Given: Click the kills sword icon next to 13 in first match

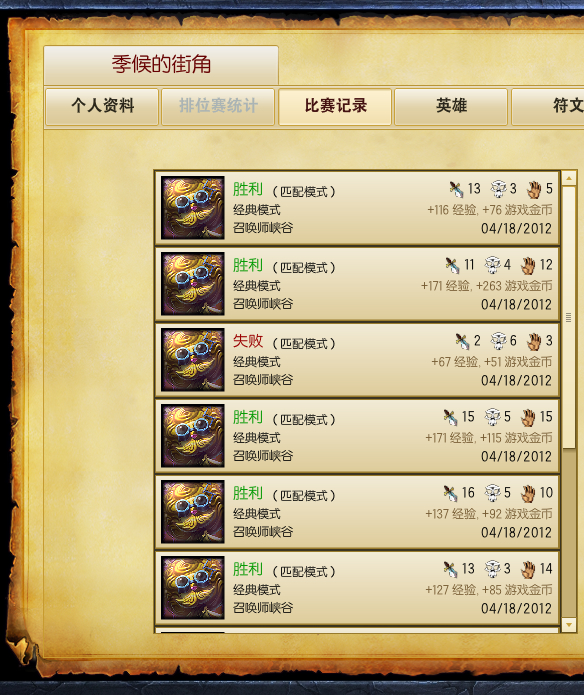Looking at the screenshot, I should pos(456,189).
